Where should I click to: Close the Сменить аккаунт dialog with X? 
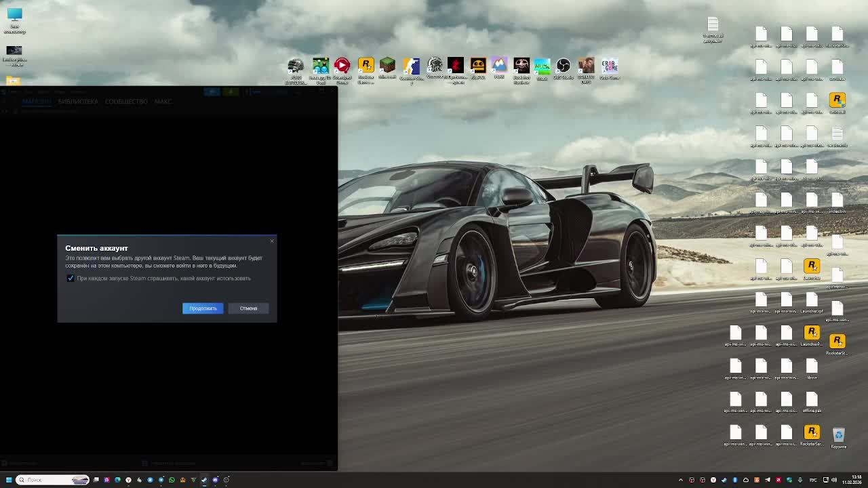pyautogui.click(x=272, y=241)
